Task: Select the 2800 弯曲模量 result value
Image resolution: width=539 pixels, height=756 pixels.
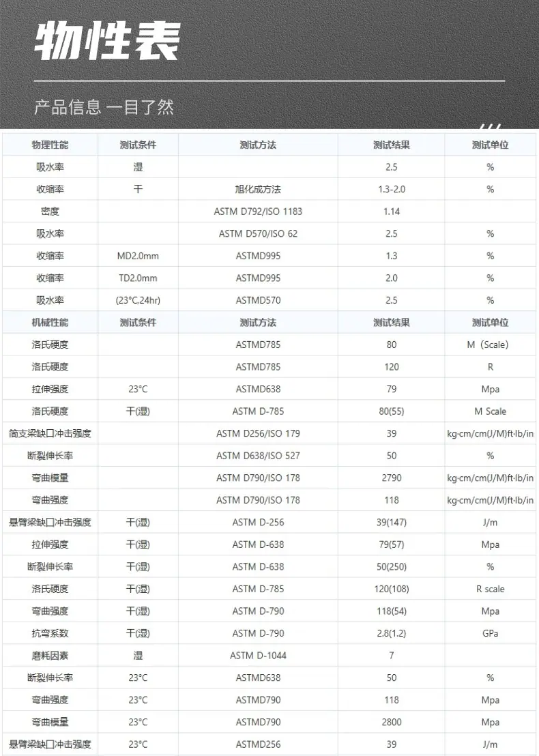Action: point(392,722)
